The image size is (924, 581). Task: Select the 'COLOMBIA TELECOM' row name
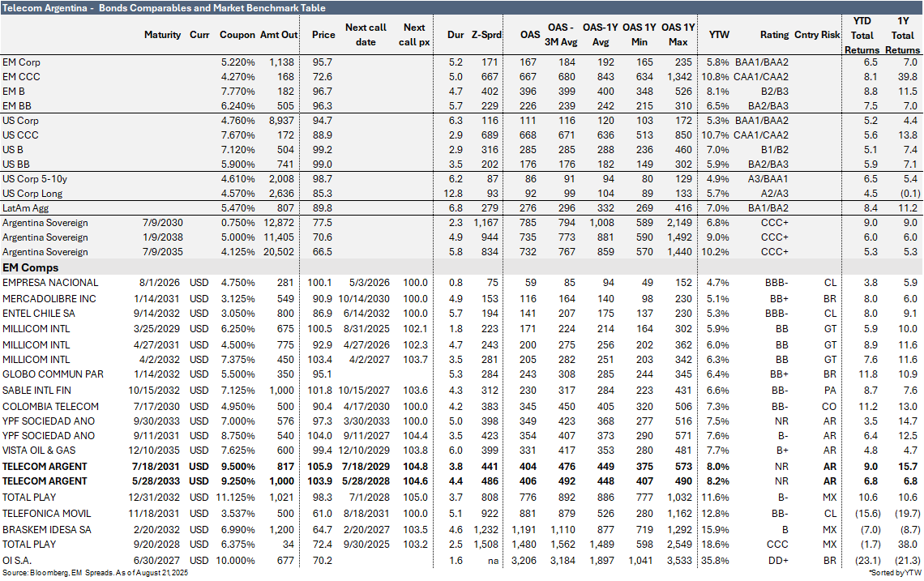[50, 407]
